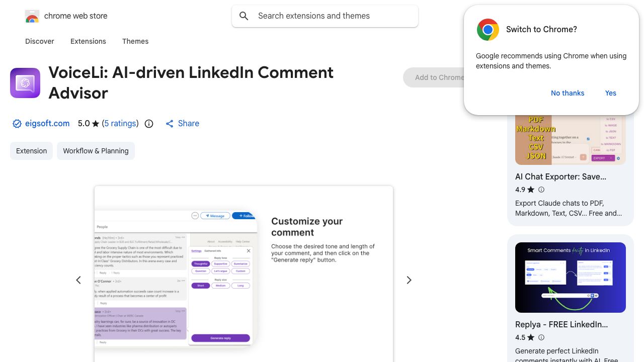Image resolution: width=644 pixels, height=362 pixels.
Task: Click the chrome web store title text
Action: (x=76, y=16)
